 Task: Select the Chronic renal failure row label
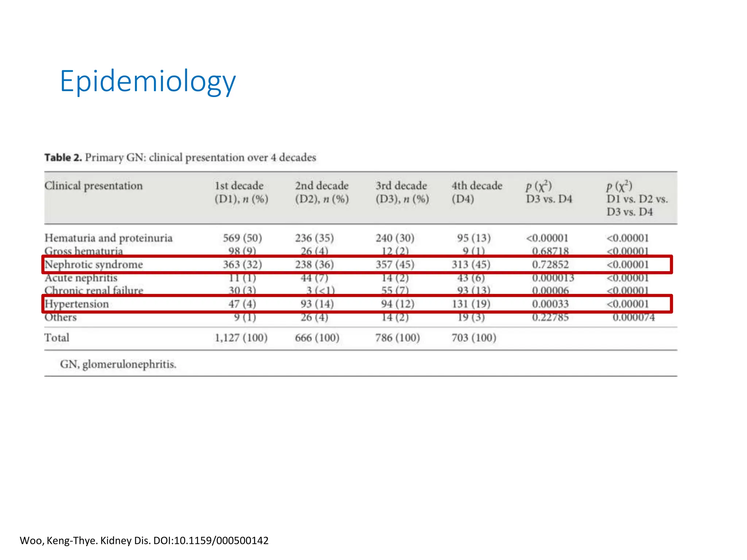tap(94, 291)
